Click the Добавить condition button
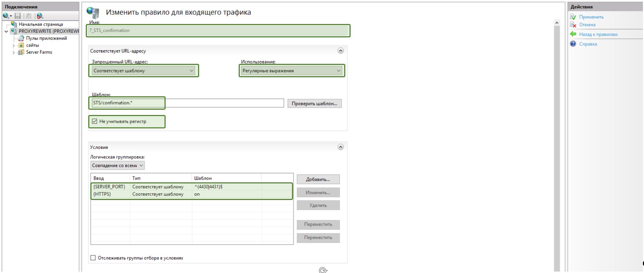Viewport: 644px width, 273px height. tap(318, 179)
